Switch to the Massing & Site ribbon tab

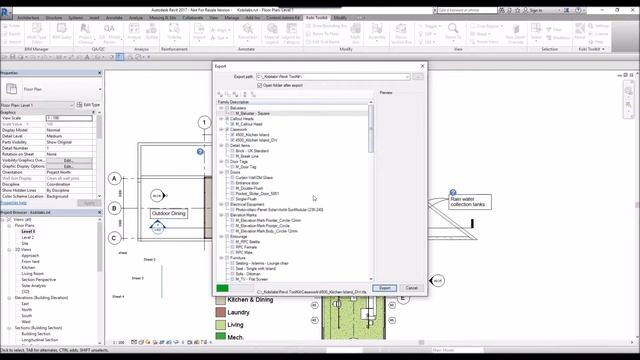(162, 18)
